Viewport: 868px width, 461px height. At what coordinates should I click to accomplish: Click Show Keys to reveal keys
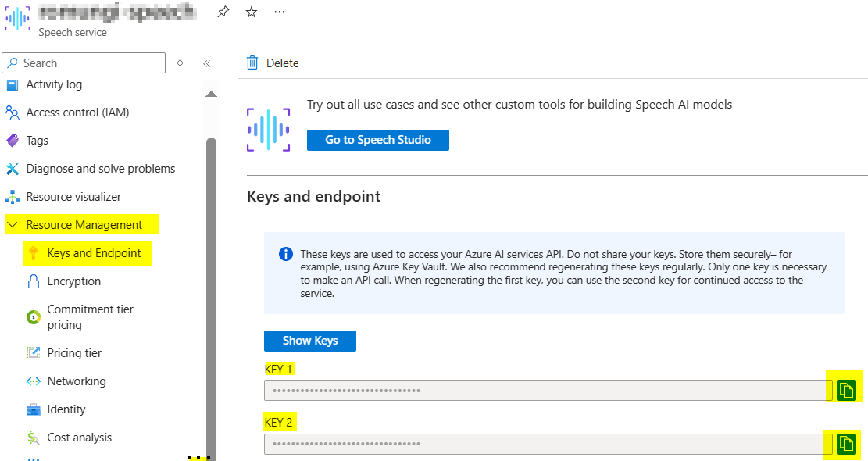pyautogui.click(x=309, y=341)
